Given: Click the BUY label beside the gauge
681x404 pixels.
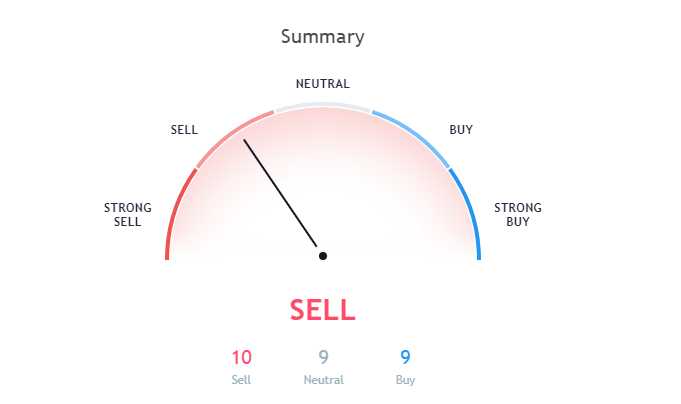Looking at the screenshot, I should (x=461, y=130).
